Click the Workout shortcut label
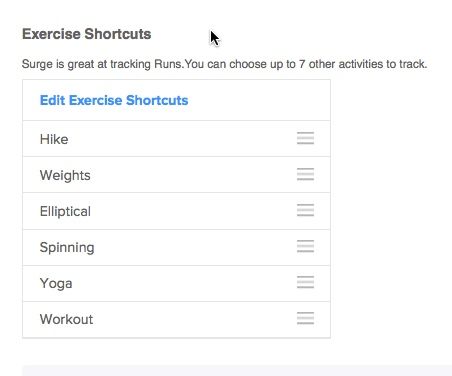This screenshot has width=452, height=376. 66,319
